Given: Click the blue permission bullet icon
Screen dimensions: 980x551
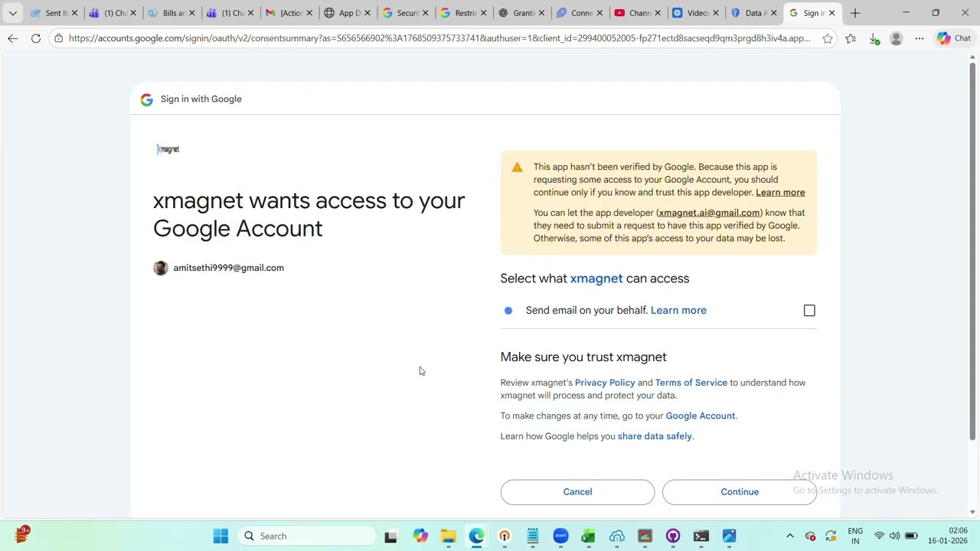Looking at the screenshot, I should tap(508, 310).
